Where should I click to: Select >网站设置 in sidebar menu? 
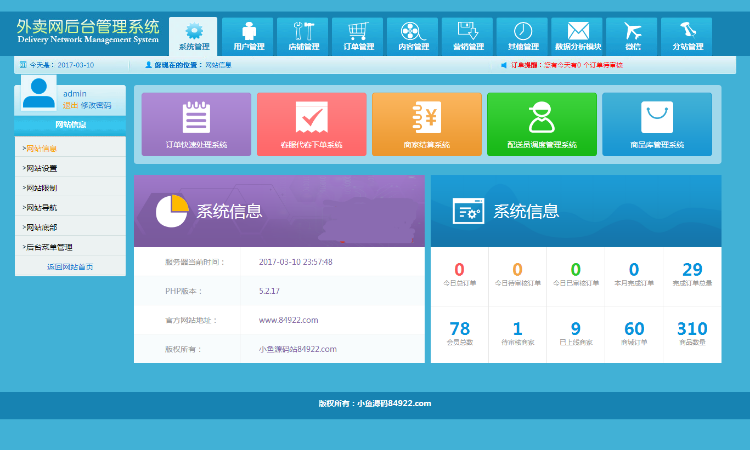pyautogui.click(x=70, y=168)
